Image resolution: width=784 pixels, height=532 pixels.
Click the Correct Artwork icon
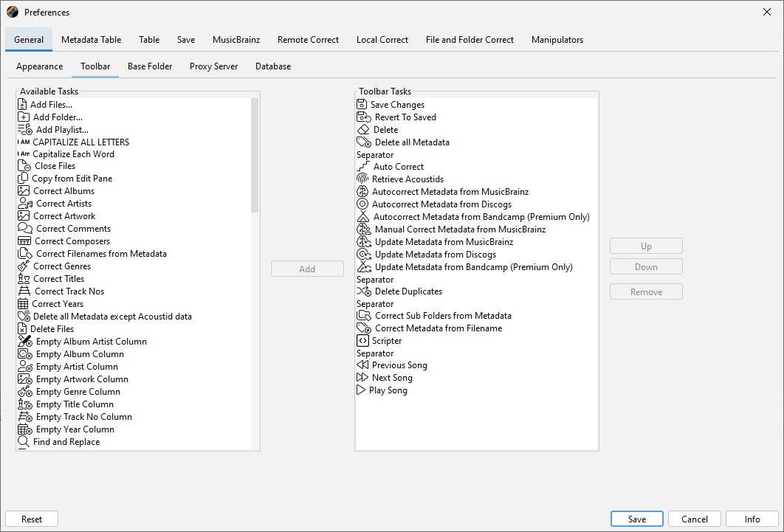coord(24,216)
